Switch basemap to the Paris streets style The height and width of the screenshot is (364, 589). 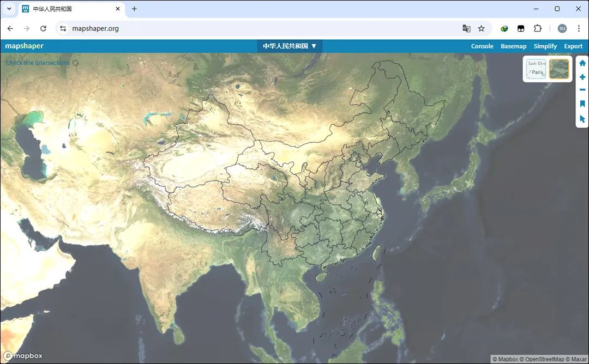pos(536,68)
